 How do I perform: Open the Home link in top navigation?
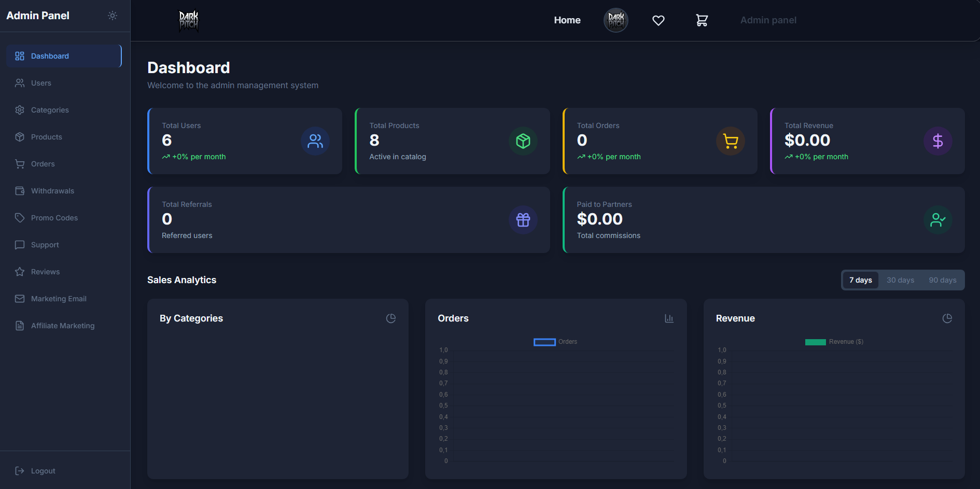tap(567, 20)
